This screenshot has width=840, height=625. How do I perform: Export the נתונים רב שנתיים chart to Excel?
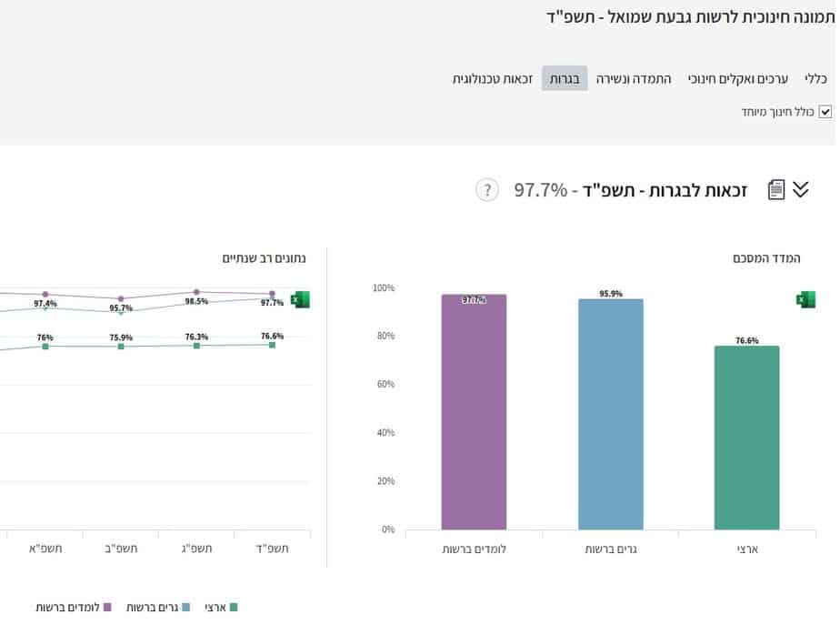[300, 298]
